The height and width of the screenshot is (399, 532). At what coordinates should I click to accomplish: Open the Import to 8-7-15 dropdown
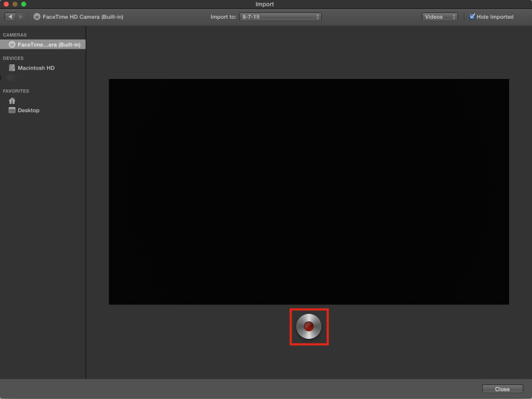(281, 17)
